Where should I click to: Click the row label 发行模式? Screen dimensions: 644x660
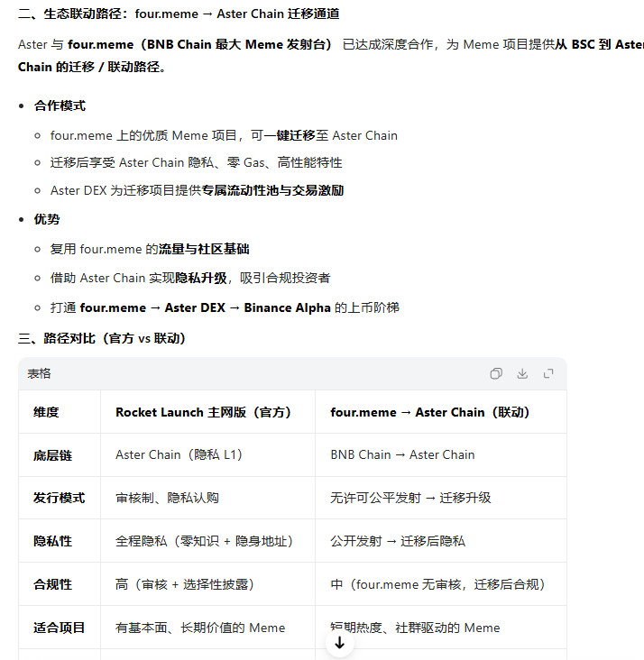(x=60, y=498)
